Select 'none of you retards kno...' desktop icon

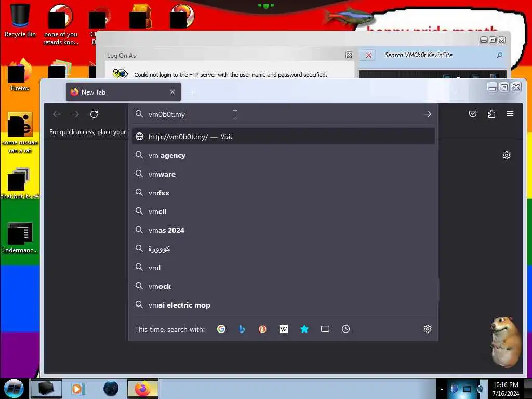point(61,24)
